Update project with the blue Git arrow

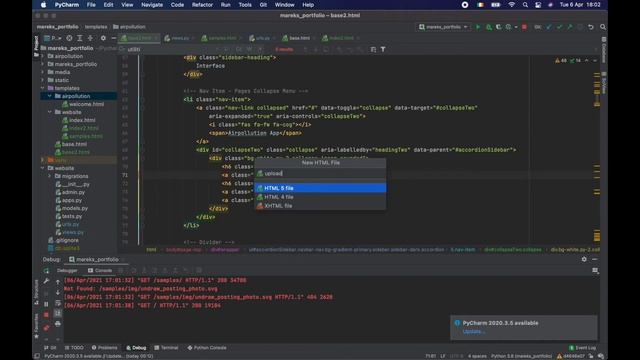coord(549,27)
